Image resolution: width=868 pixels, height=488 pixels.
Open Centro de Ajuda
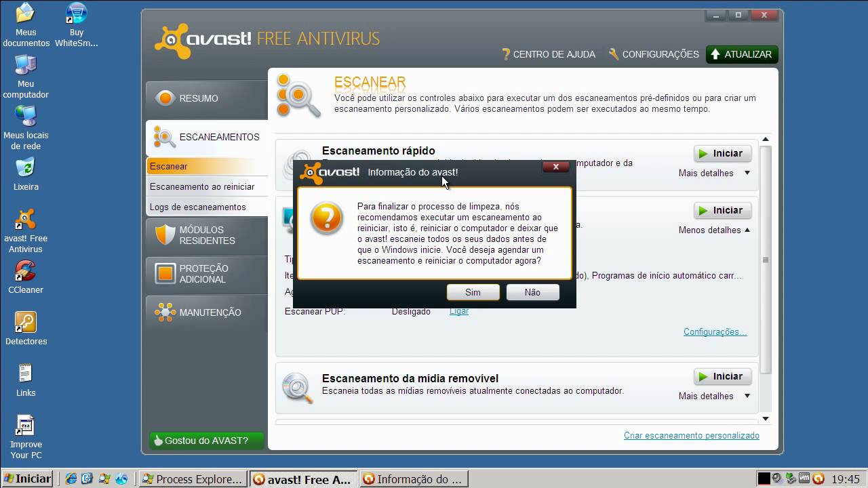pos(548,54)
